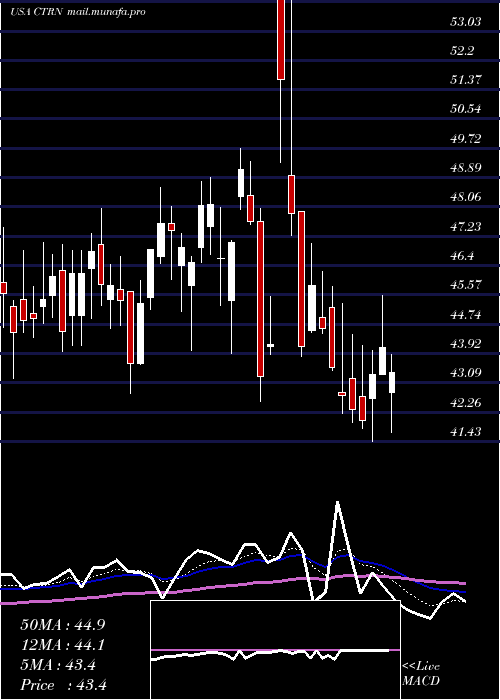Click the 'USA CTRN mail.munafa.pro' title text
The height and width of the screenshot is (700, 500).
(x=78, y=12)
